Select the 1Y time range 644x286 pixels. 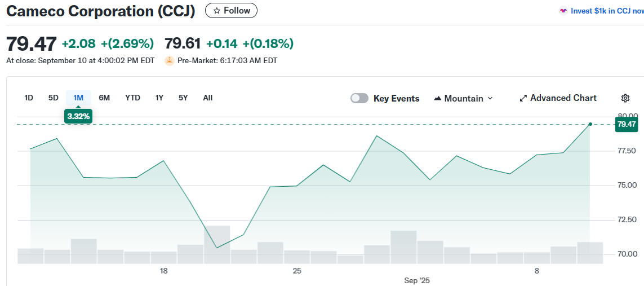tap(159, 98)
